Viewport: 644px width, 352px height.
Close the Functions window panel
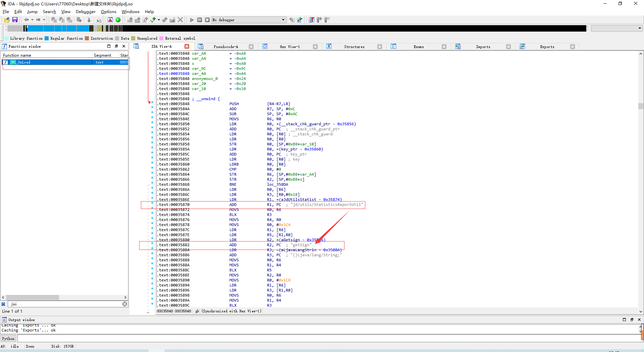[x=124, y=46]
